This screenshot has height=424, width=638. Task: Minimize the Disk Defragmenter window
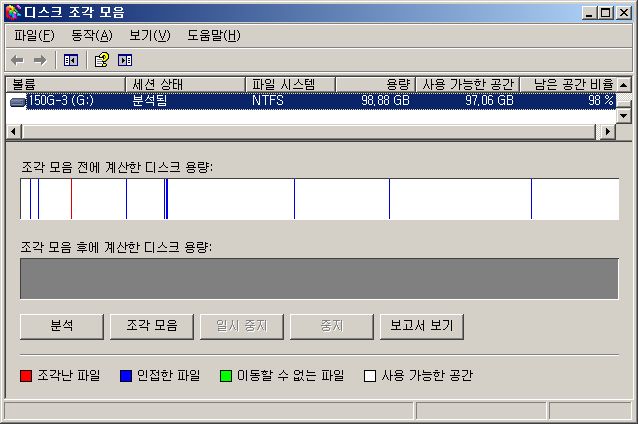point(589,13)
